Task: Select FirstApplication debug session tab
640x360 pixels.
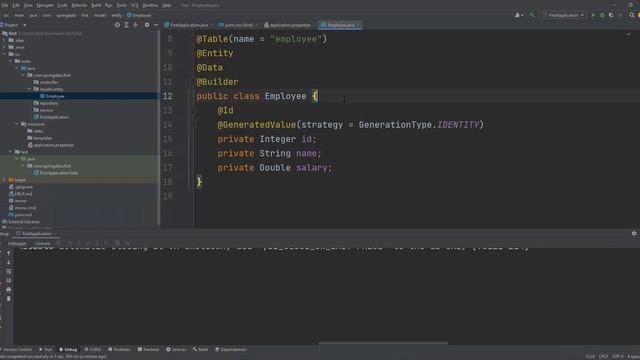Action: pyautogui.click(x=36, y=234)
